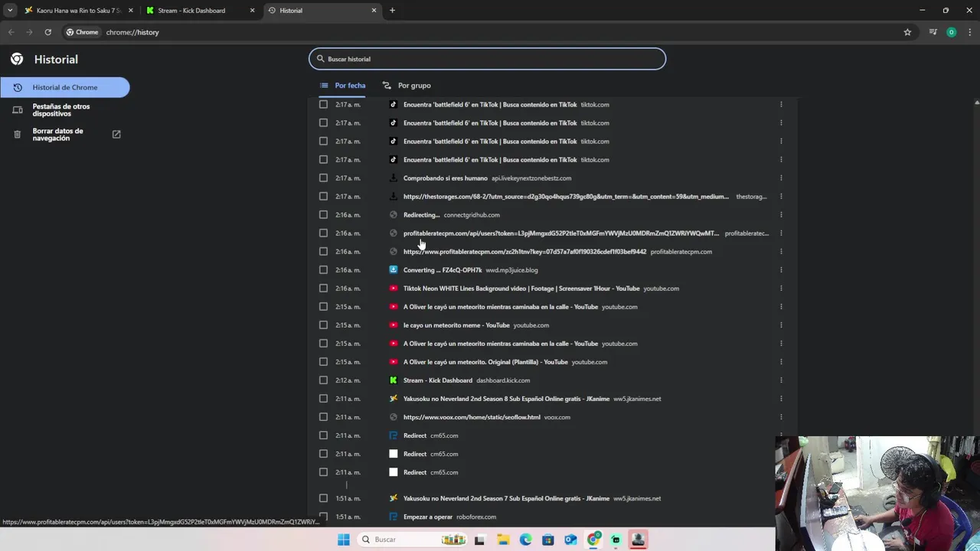Open the green profile avatar
Viewport: 980px width, 551px height.
coord(951,32)
